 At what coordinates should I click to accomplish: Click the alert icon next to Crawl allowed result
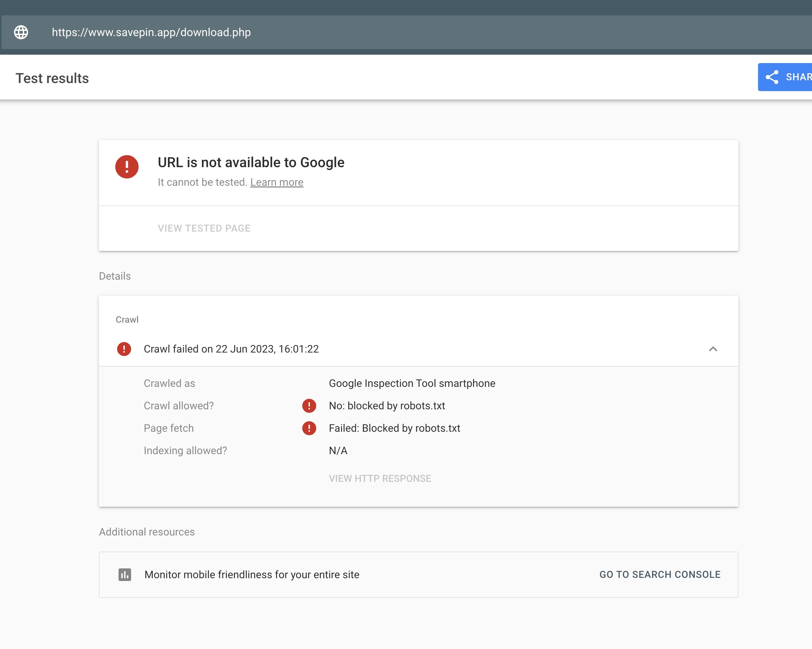tap(309, 406)
